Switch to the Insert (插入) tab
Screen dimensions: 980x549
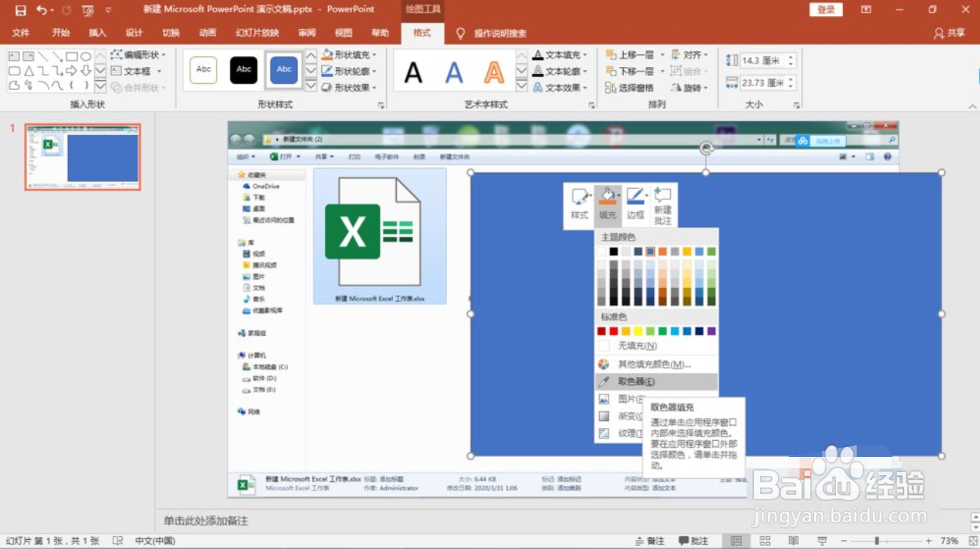pos(97,33)
